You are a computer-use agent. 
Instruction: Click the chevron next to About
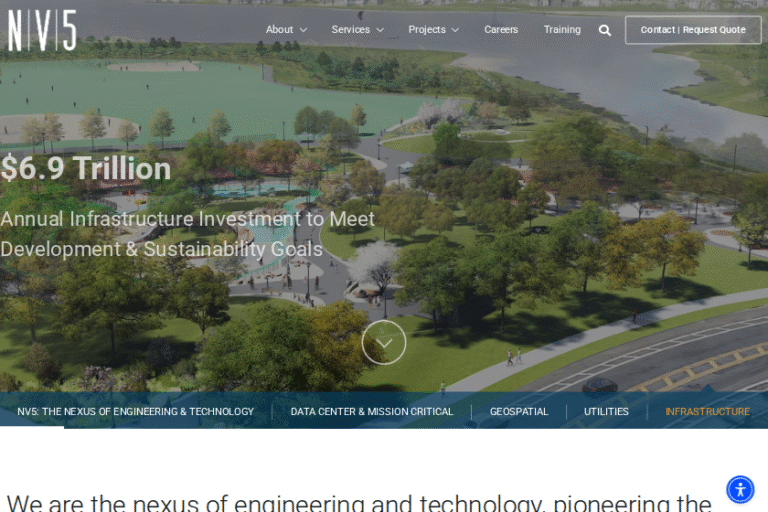coord(303,30)
